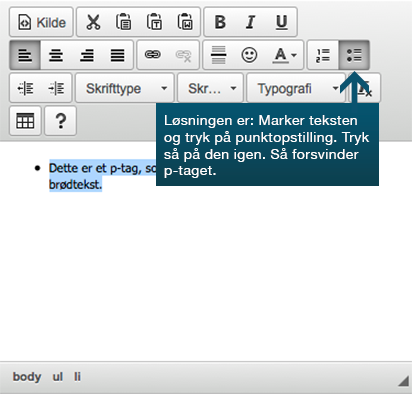Select li in the elements path
Image resolution: width=412 pixels, height=394 pixels.
coord(77,377)
